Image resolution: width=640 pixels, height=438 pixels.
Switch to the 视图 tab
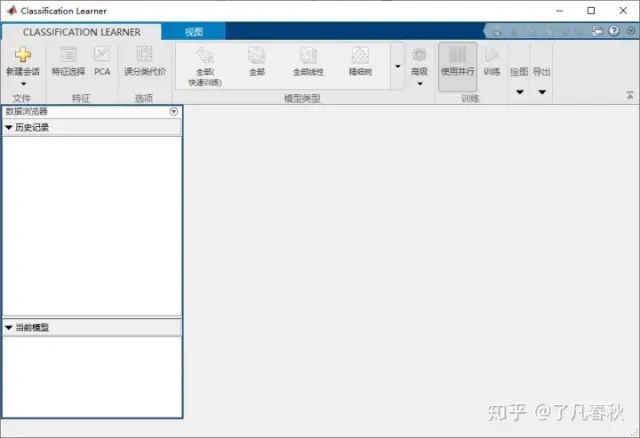coord(193,32)
